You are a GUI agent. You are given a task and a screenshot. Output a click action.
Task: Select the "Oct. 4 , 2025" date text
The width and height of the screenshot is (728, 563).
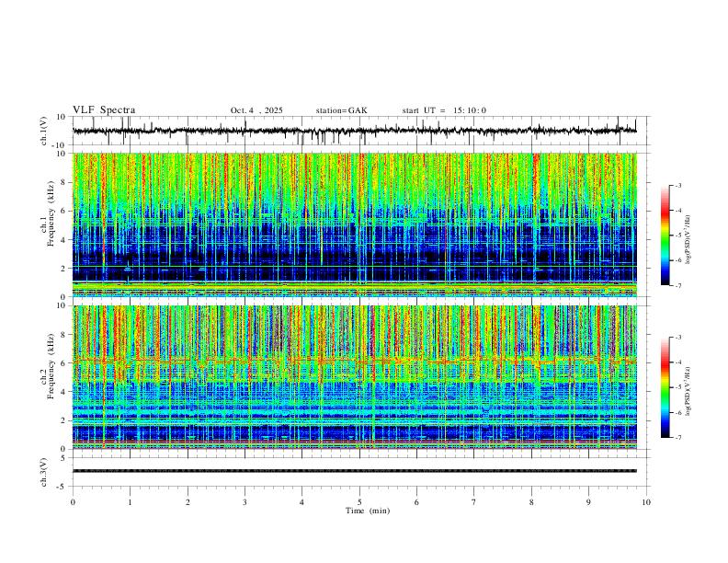coord(256,110)
